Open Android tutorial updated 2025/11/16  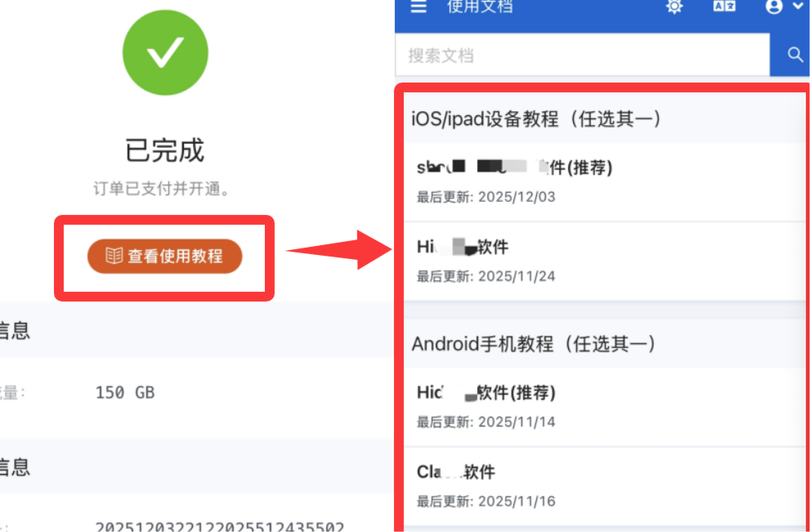click(604, 486)
